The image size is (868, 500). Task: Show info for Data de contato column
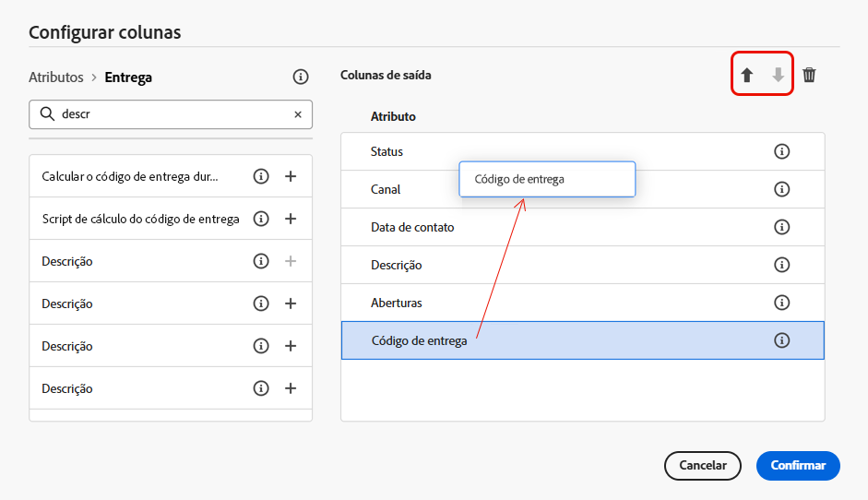(x=782, y=227)
